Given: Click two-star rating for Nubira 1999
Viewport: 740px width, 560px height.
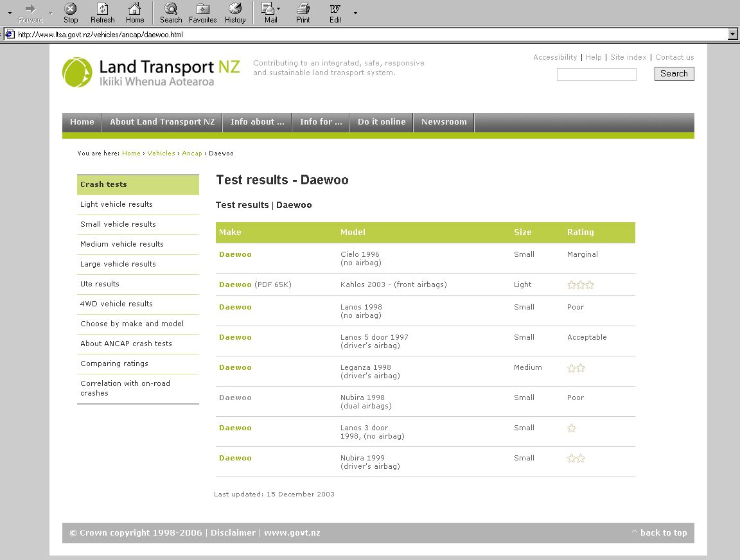Looking at the screenshot, I should pos(576,458).
